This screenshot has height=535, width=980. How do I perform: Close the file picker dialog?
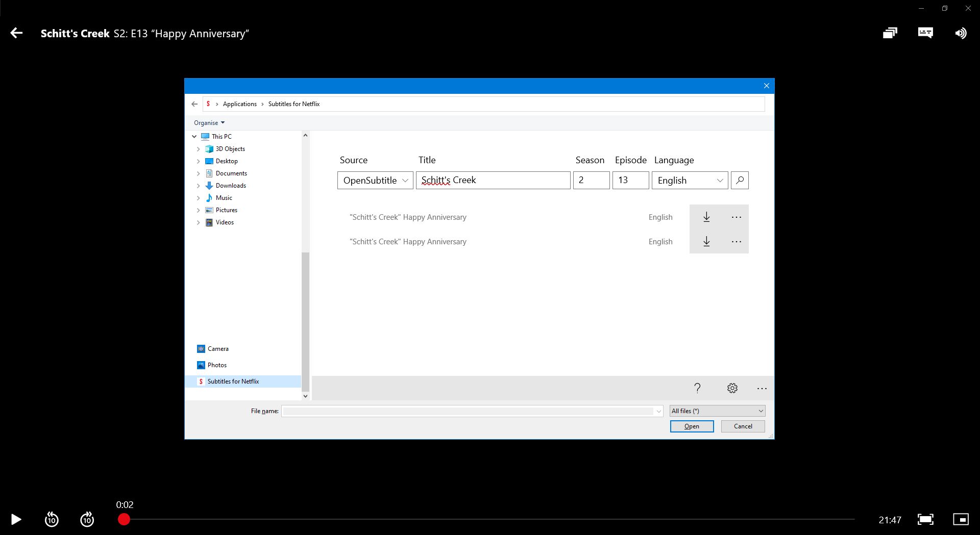pos(766,86)
